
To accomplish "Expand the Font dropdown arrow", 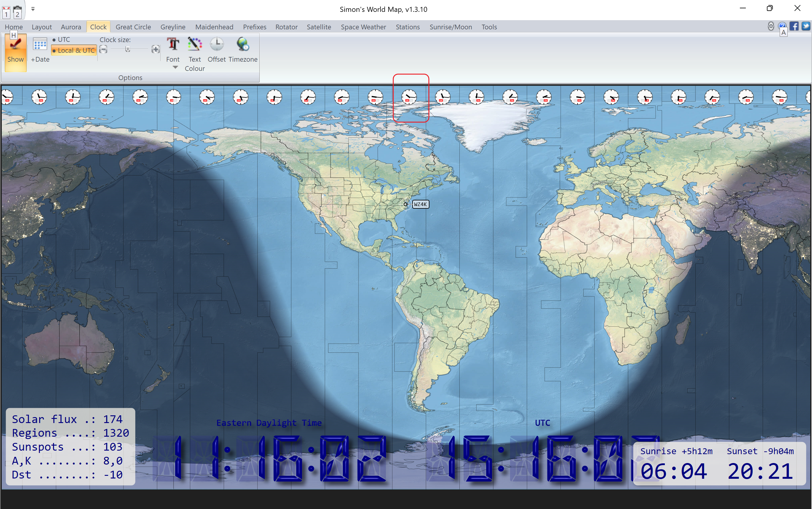I will (x=175, y=67).
